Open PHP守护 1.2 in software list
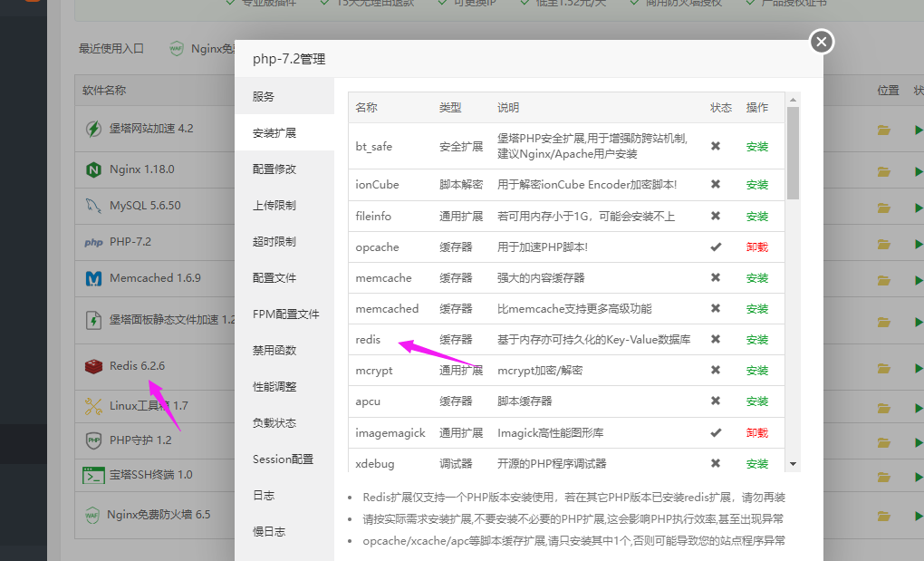This screenshot has width=924, height=561. pos(140,440)
